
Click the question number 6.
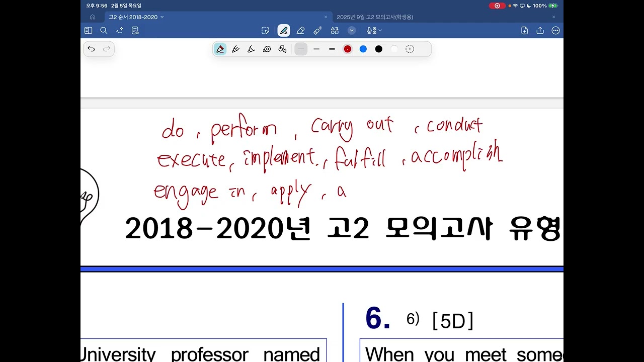click(377, 318)
